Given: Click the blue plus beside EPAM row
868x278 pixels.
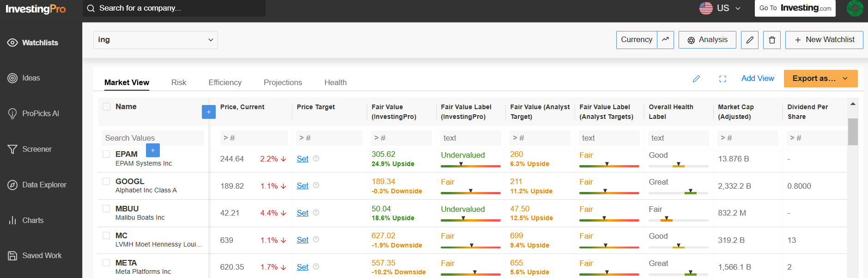Looking at the screenshot, I should (x=153, y=150).
